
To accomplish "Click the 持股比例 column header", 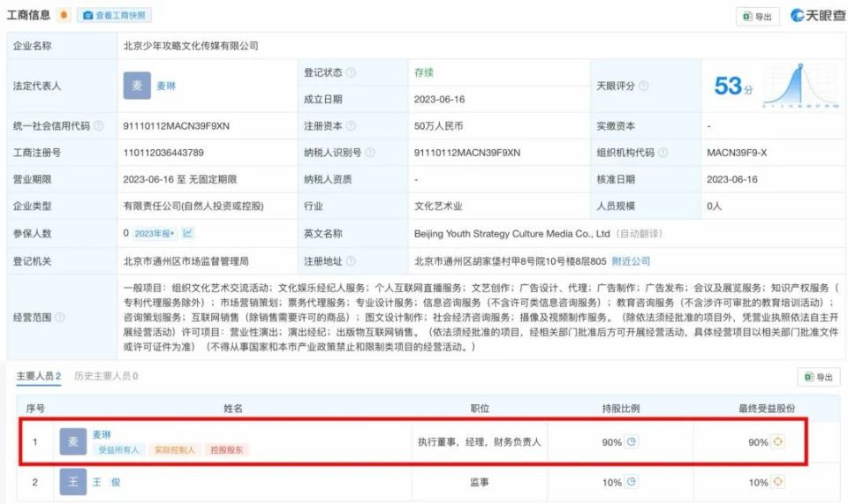I will click(620, 409).
